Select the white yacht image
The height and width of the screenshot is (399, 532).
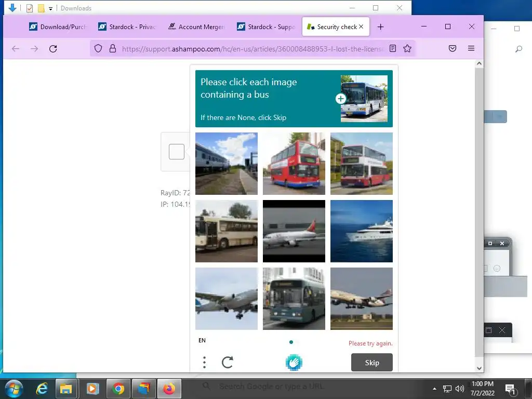(x=362, y=231)
